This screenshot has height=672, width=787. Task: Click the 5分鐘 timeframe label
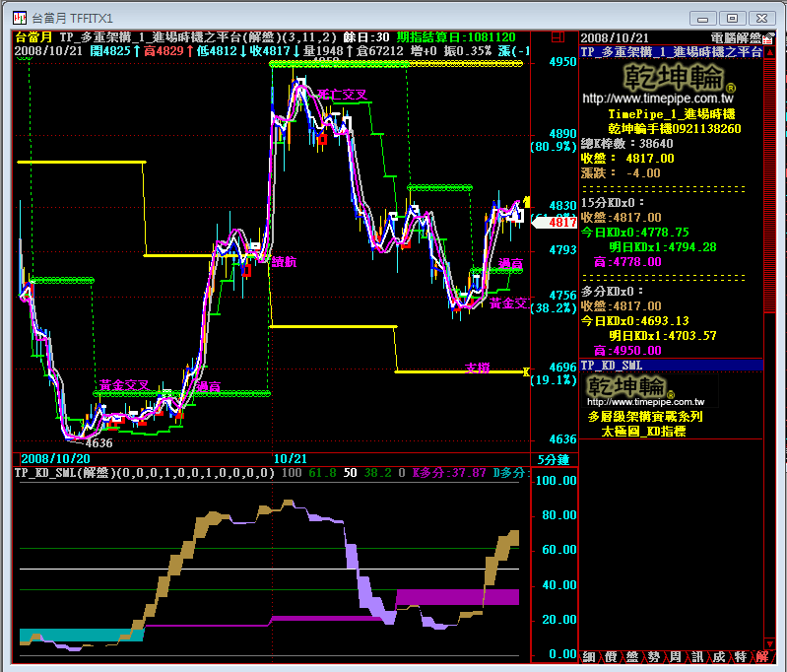554,459
